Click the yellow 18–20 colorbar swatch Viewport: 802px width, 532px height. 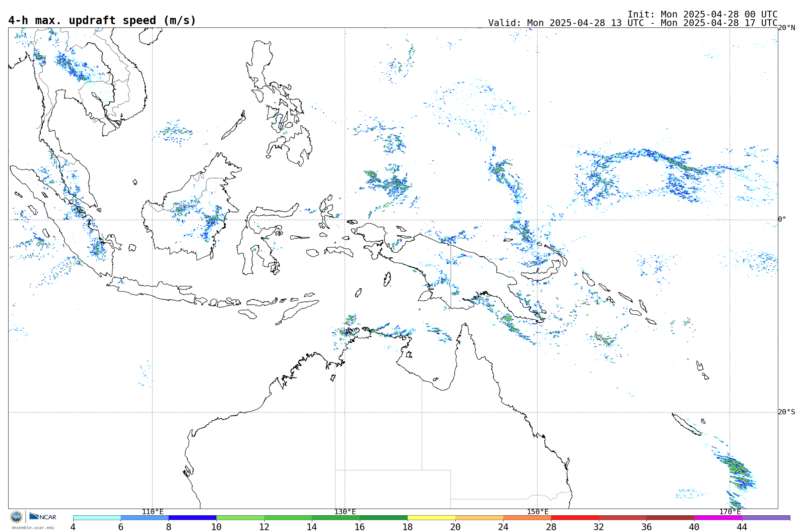click(431, 518)
